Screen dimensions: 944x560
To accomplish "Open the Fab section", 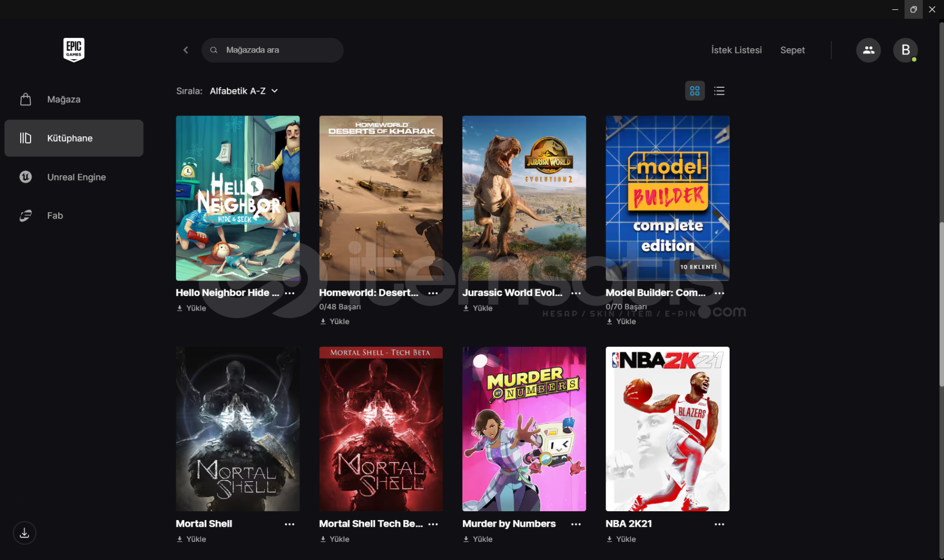I will [x=74, y=216].
